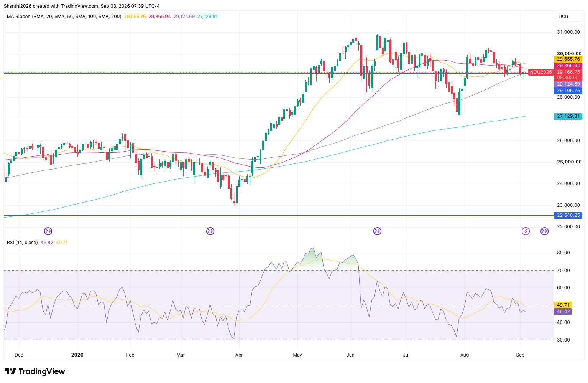This screenshot has width=588, height=383.
Task: Click the red 29,365.94 price axis label
Action: [568, 66]
